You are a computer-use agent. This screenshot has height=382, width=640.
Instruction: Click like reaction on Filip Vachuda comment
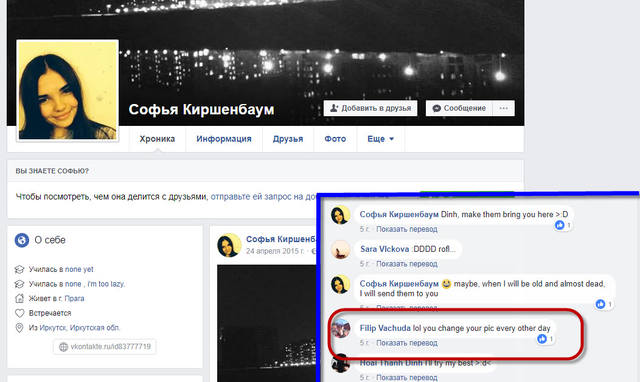click(542, 339)
